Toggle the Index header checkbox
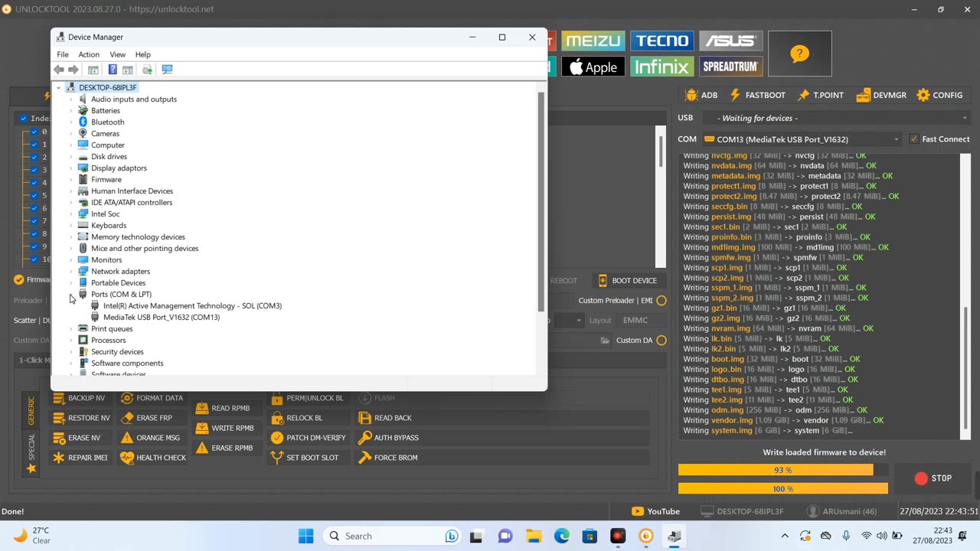 tap(24, 119)
